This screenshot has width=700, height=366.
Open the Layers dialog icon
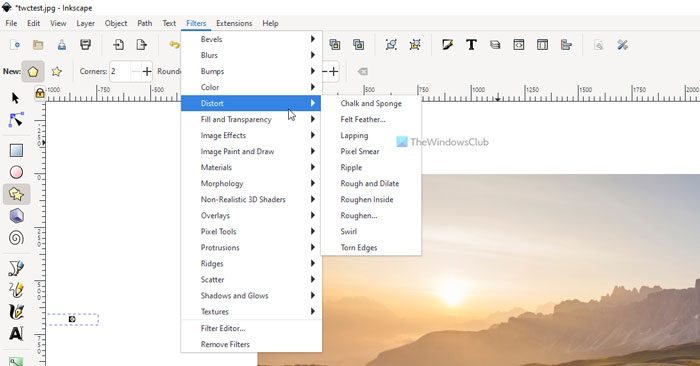coord(495,45)
